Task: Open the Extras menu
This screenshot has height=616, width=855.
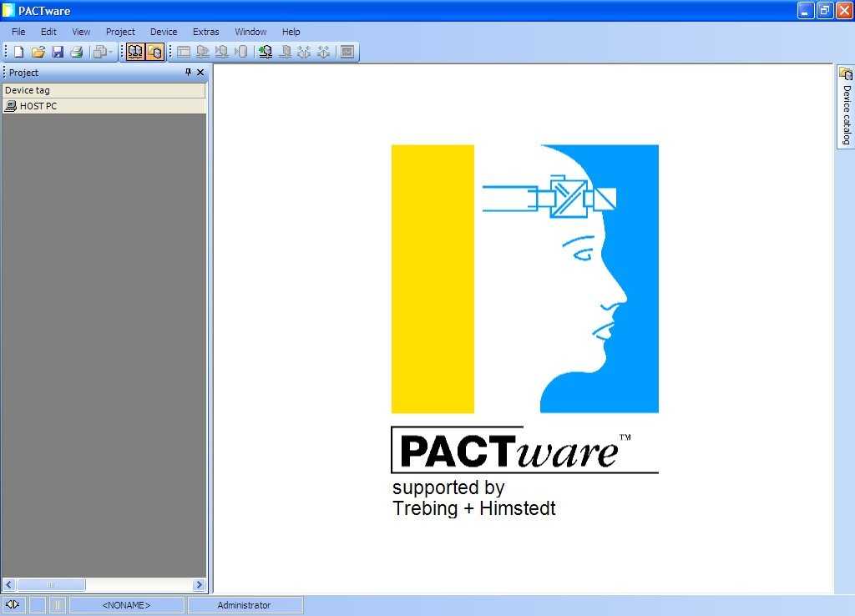Action: [x=206, y=32]
